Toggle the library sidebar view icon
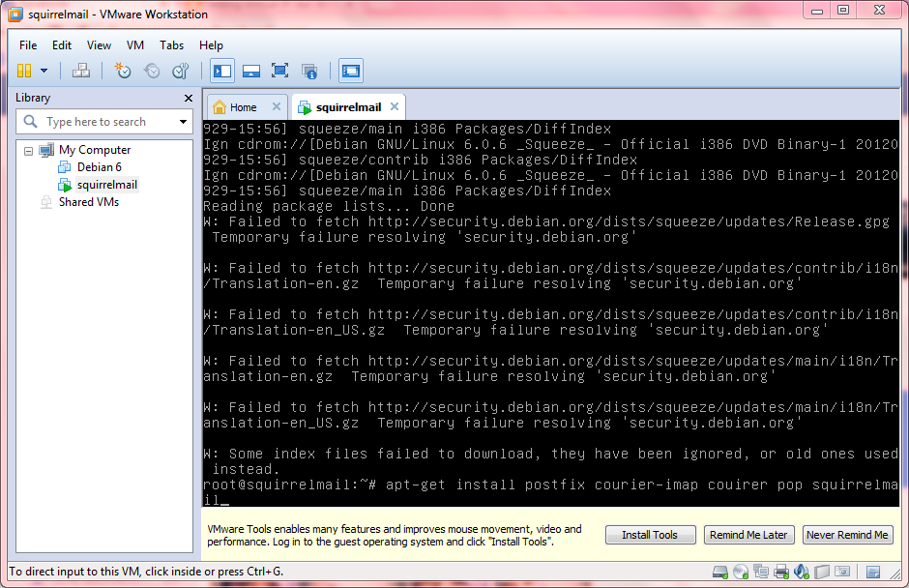This screenshot has width=909, height=588. [x=222, y=71]
